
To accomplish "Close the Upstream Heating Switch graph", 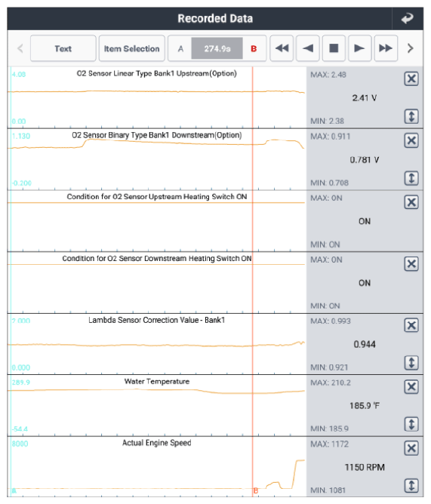I will pyautogui.click(x=411, y=202).
